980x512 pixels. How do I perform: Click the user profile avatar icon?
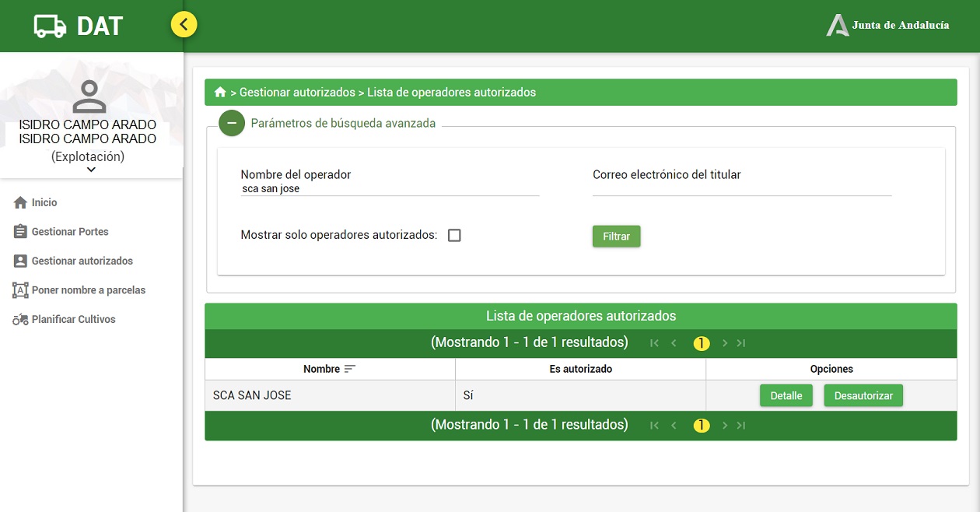[x=89, y=97]
